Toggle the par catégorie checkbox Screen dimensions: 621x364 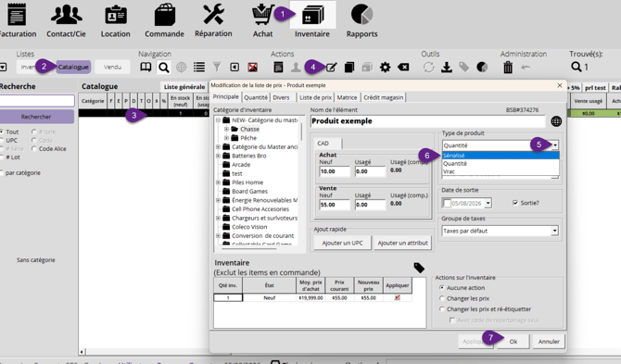[x=2, y=173]
